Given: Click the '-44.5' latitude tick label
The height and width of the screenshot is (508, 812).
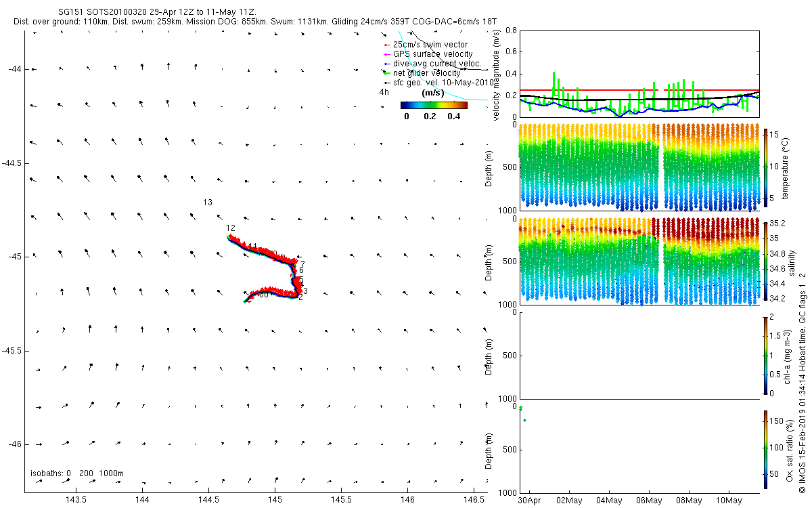Looking at the screenshot, I should [x=12, y=163].
